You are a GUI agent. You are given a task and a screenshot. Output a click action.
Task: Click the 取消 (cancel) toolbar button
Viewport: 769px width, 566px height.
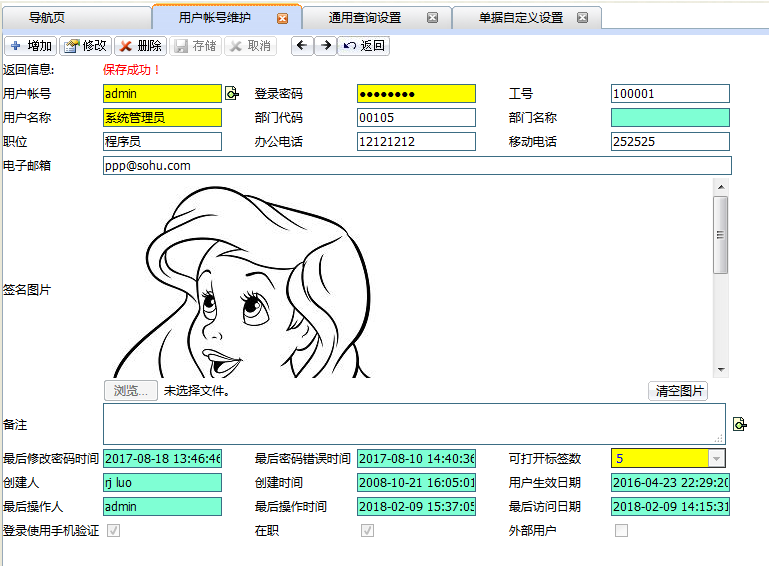251,46
